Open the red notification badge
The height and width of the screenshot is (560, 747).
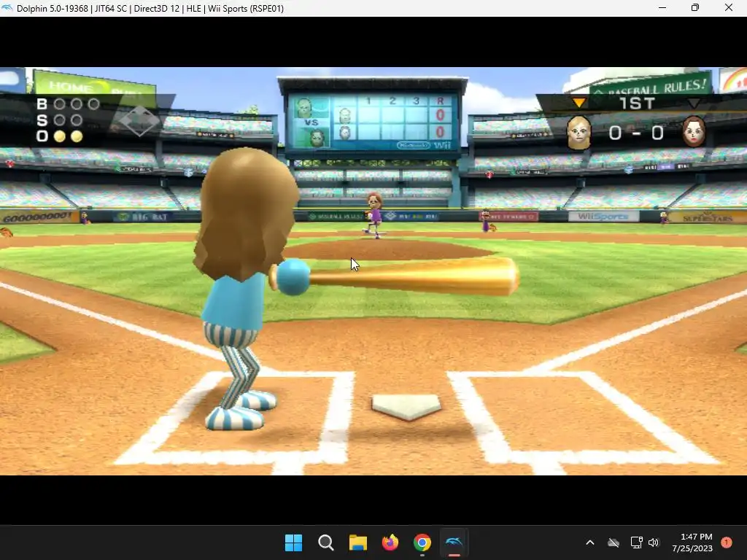coord(727,542)
